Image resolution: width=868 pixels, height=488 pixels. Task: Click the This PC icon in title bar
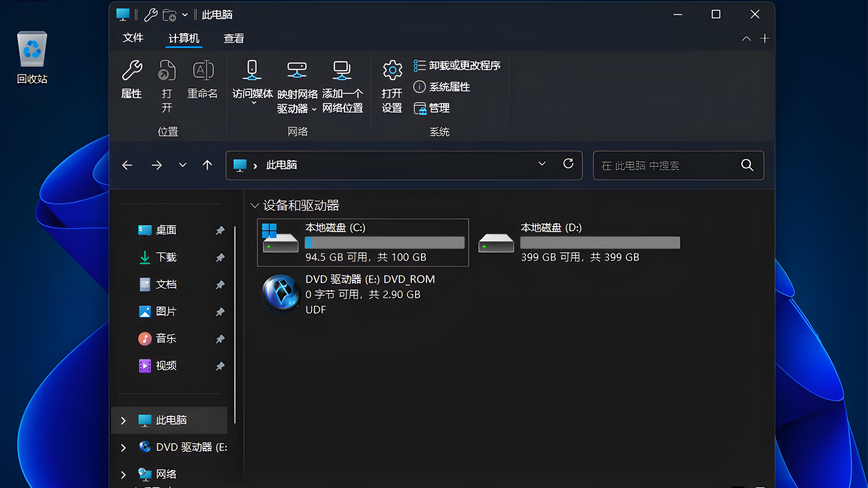[x=123, y=15]
